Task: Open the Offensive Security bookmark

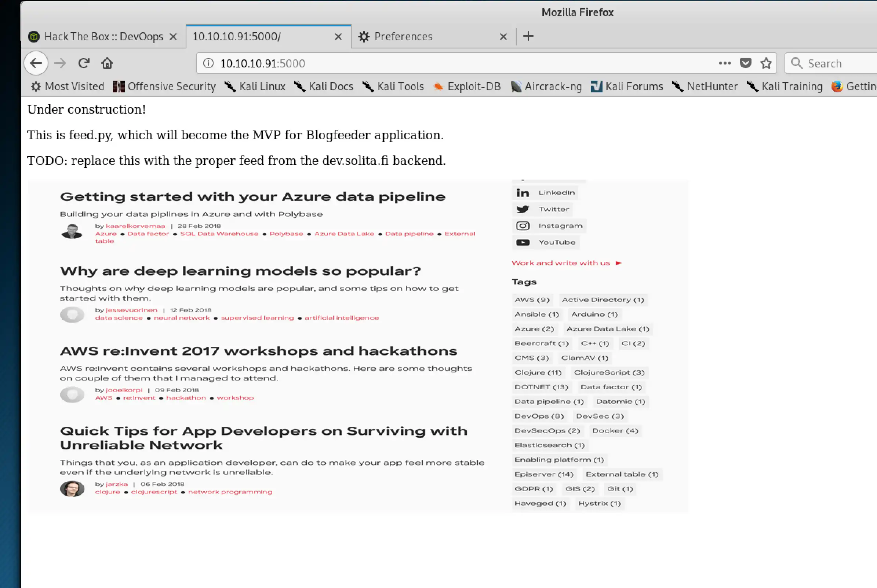Action: click(x=164, y=87)
